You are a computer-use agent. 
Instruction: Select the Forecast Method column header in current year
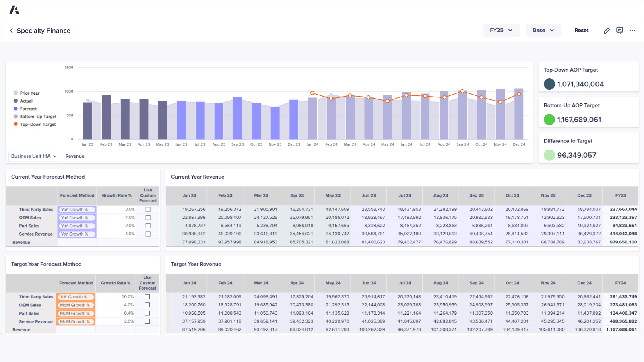[77, 195]
